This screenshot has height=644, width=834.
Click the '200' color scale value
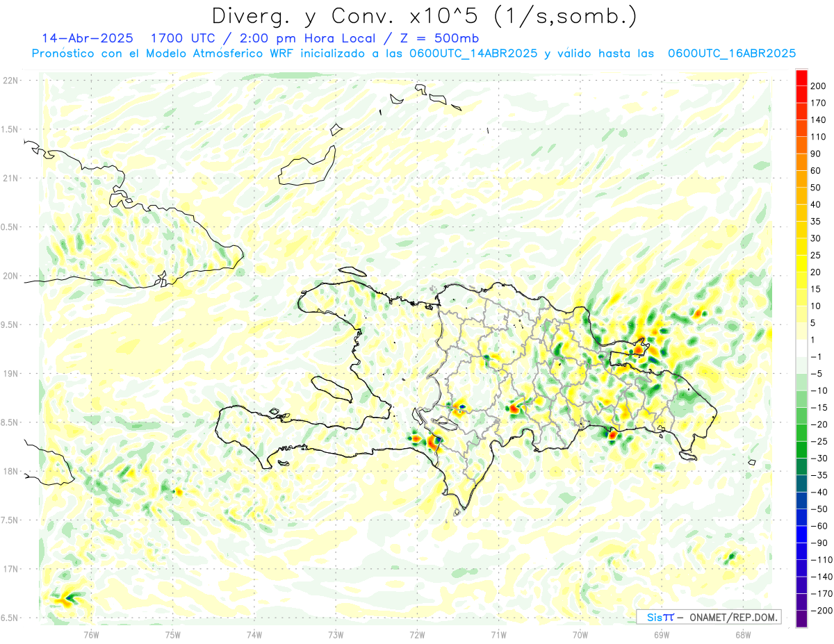pyautogui.click(x=819, y=86)
